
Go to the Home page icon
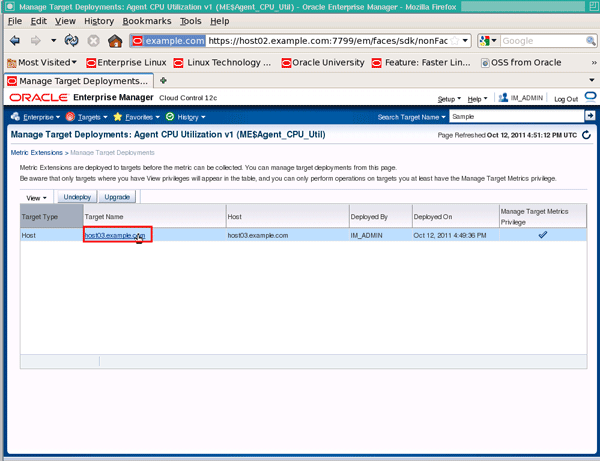point(115,41)
